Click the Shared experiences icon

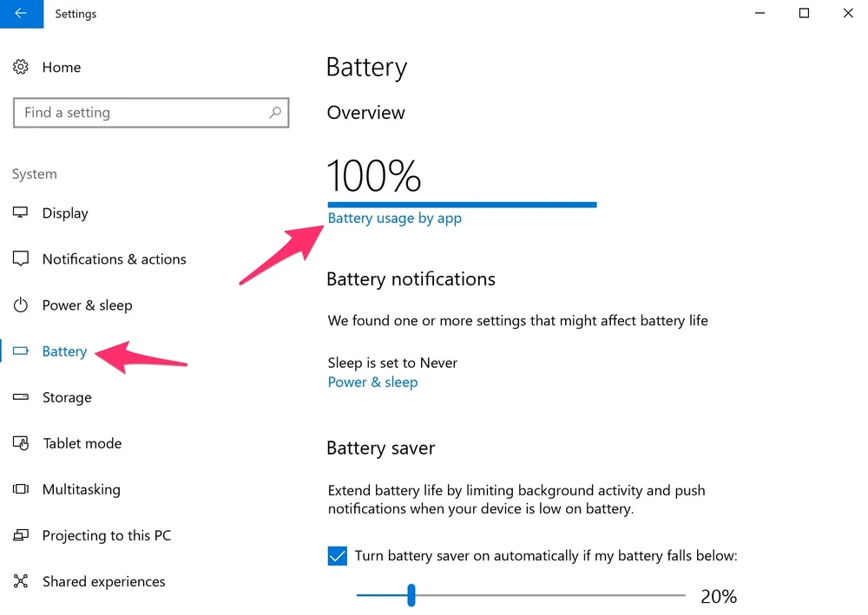[x=21, y=581]
